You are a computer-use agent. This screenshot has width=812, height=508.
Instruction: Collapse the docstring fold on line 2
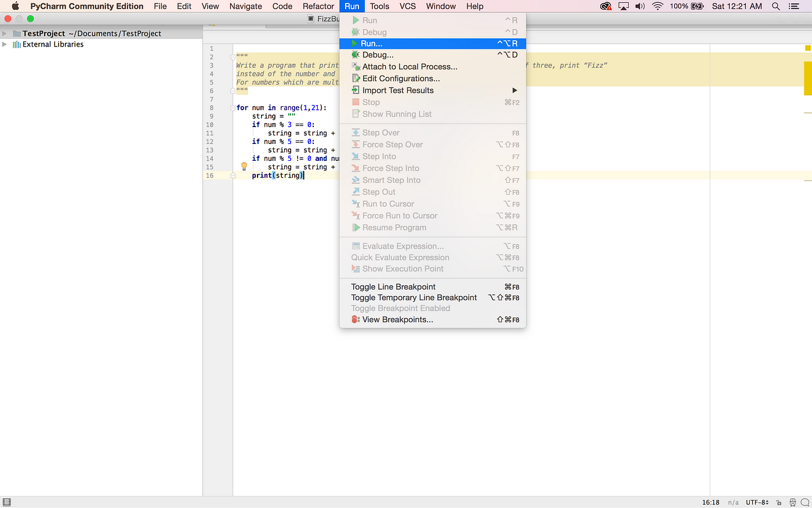(233, 57)
